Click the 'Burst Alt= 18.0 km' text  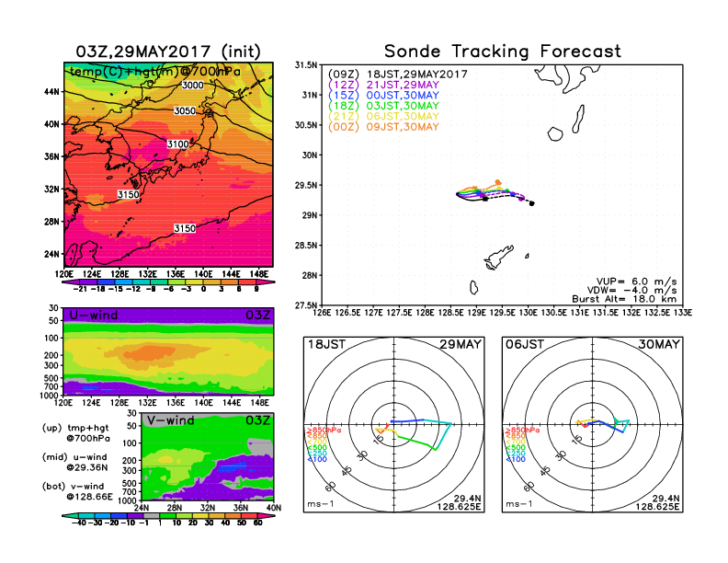(634, 299)
